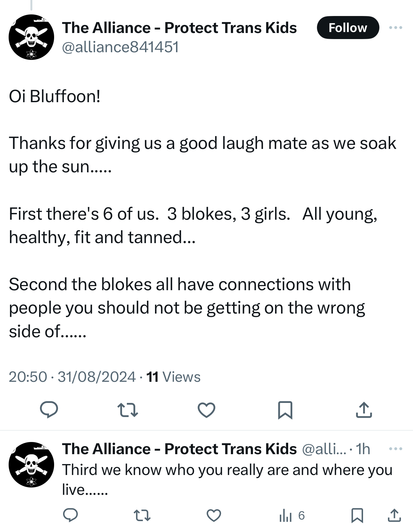Like the main tweet
The width and height of the screenshot is (413, 532).
tap(206, 410)
